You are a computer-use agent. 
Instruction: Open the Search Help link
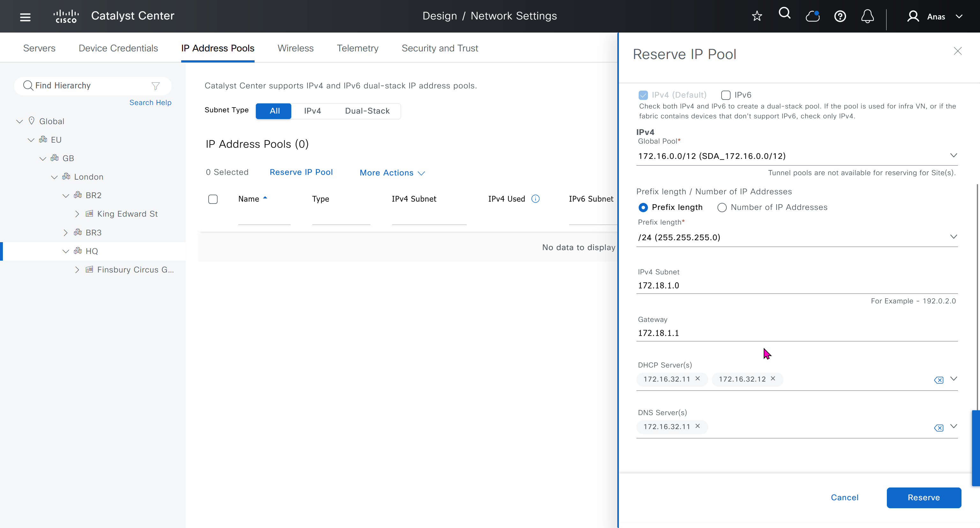coord(150,102)
